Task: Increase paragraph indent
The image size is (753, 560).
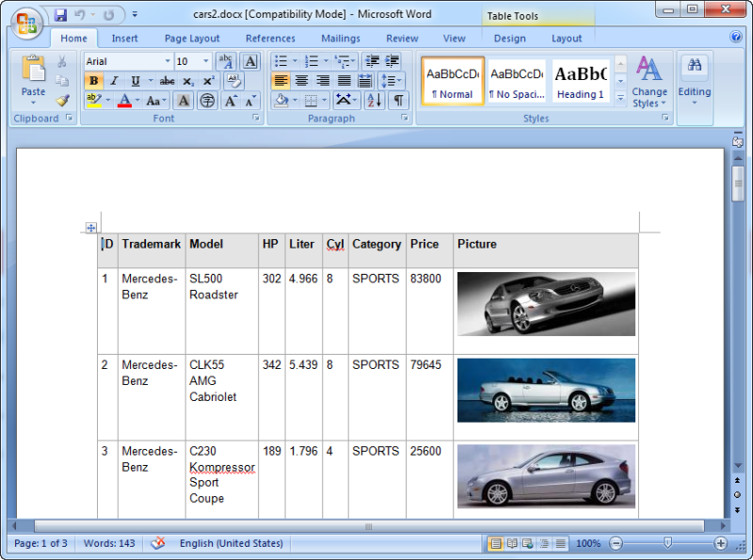Action: coord(393,61)
